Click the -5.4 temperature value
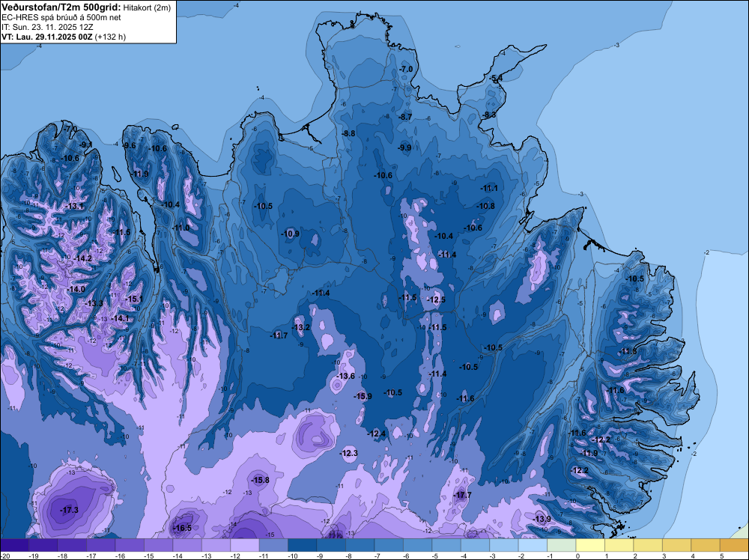 tap(496, 78)
